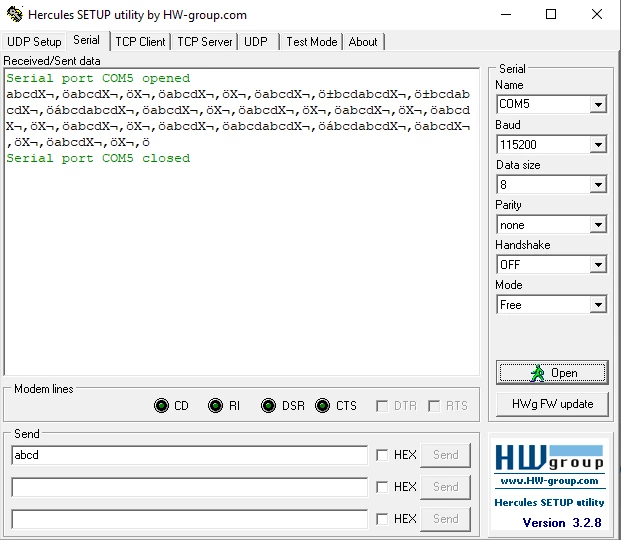Go to the UDP tab

(256, 42)
